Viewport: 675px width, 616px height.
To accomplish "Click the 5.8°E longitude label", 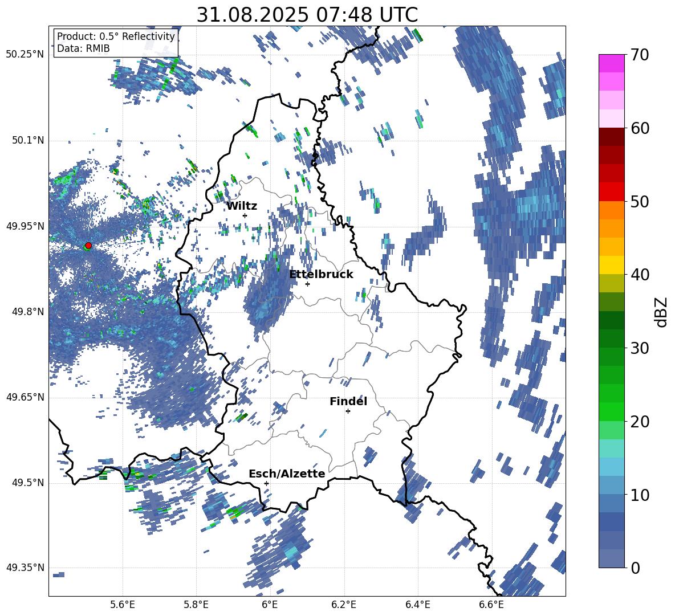I will (196, 605).
